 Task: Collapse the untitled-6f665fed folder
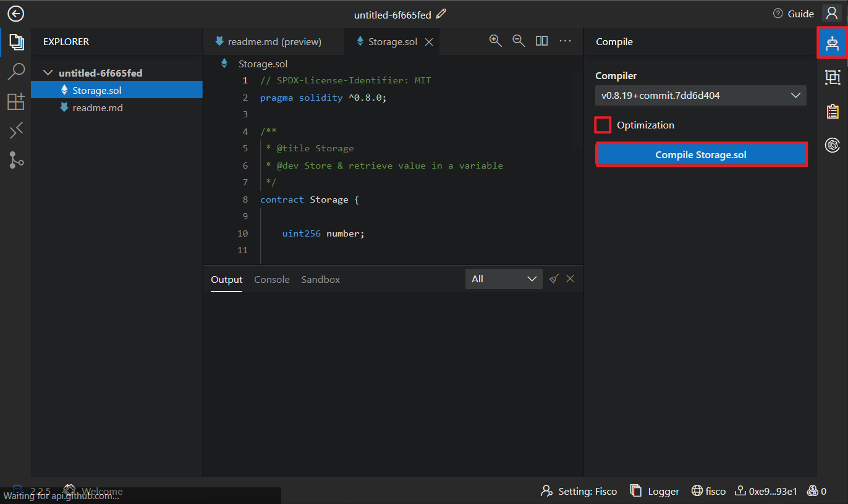click(48, 73)
